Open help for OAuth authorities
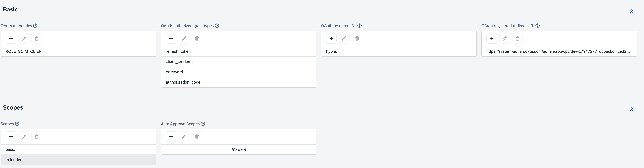 click(35, 26)
